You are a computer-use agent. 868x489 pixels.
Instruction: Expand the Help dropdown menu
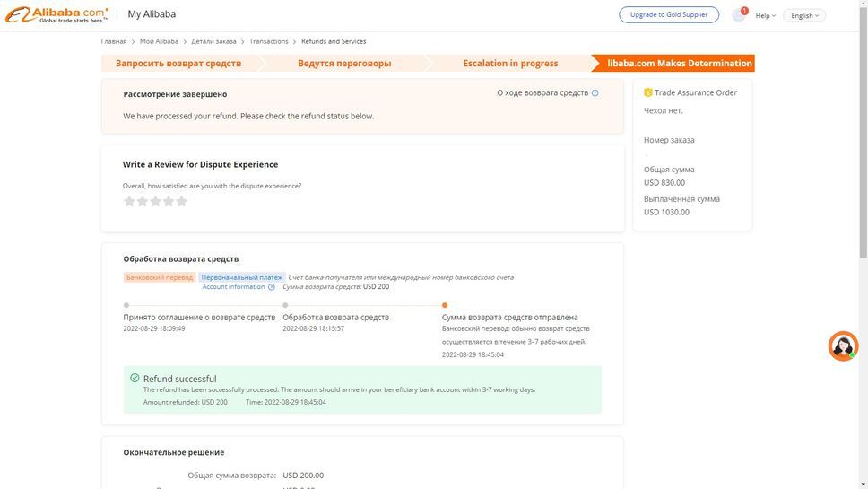tap(765, 15)
